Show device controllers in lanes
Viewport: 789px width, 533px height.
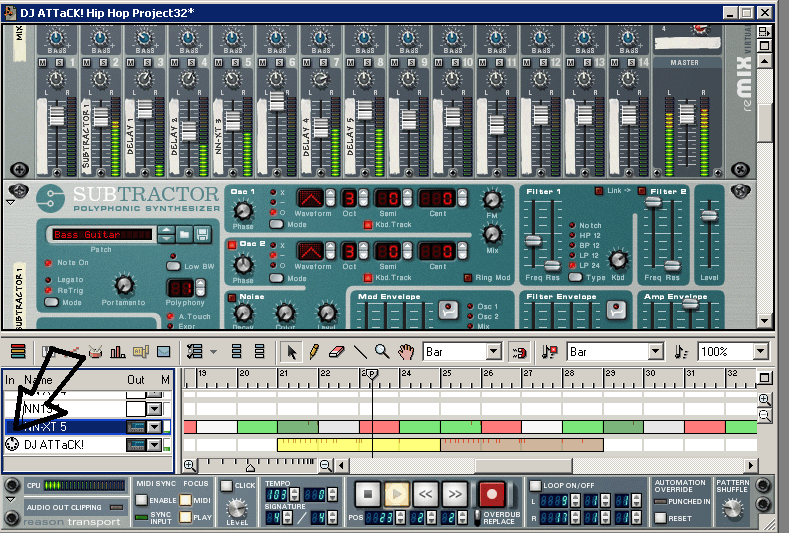click(237, 351)
